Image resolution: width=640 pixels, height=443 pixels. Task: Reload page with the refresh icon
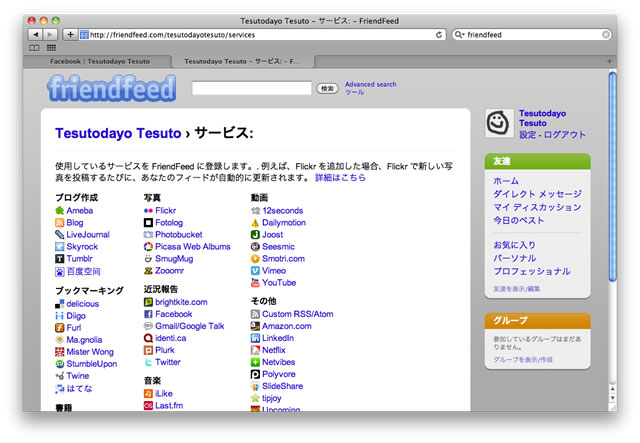(439, 35)
